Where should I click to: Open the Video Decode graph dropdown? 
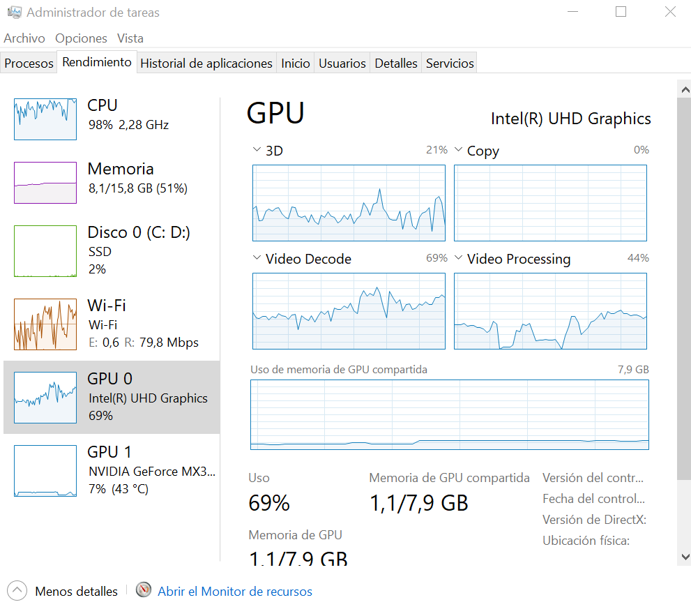pyautogui.click(x=256, y=259)
